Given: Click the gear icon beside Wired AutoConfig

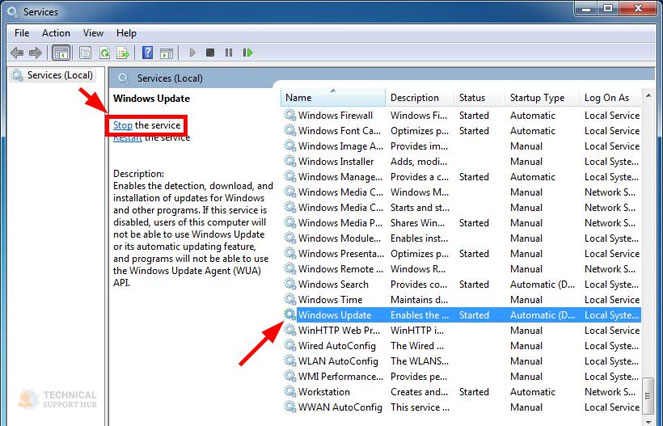Looking at the screenshot, I should [x=290, y=345].
